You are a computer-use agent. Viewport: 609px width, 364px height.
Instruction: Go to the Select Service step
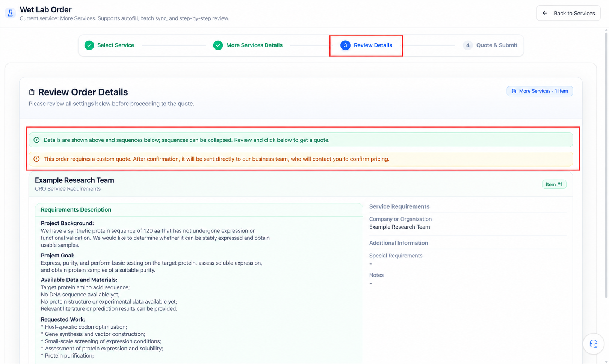(109, 45)
